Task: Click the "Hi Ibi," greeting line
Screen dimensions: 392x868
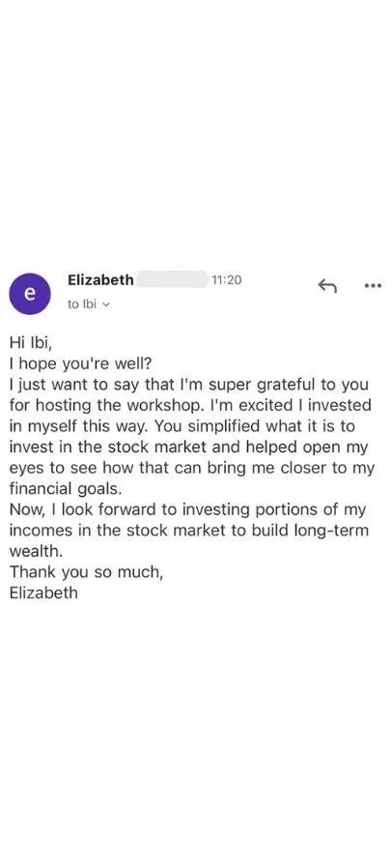Action: (30, 343)
